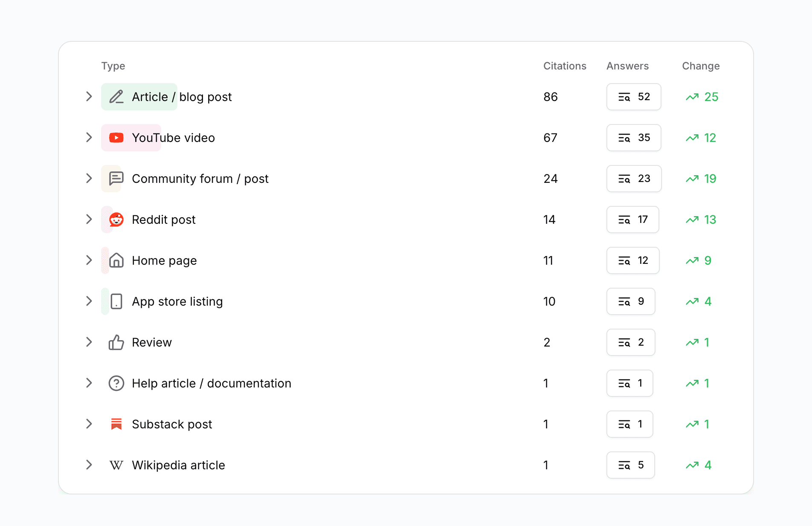Open the 52 answers for Article / blog post
The height and width of the screenshot is (526, 812).
click(x=634, y=97)
